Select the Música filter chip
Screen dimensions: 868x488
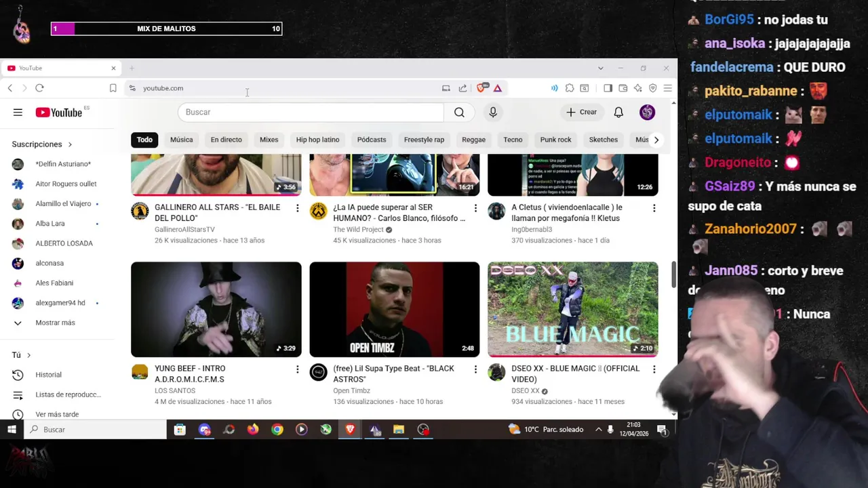(x=181, y=140)
